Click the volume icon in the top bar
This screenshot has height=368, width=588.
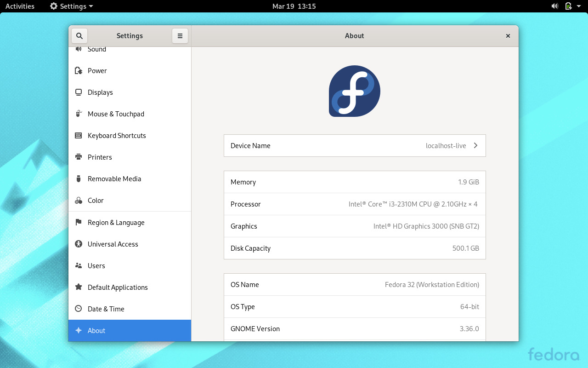pos(554,6)
